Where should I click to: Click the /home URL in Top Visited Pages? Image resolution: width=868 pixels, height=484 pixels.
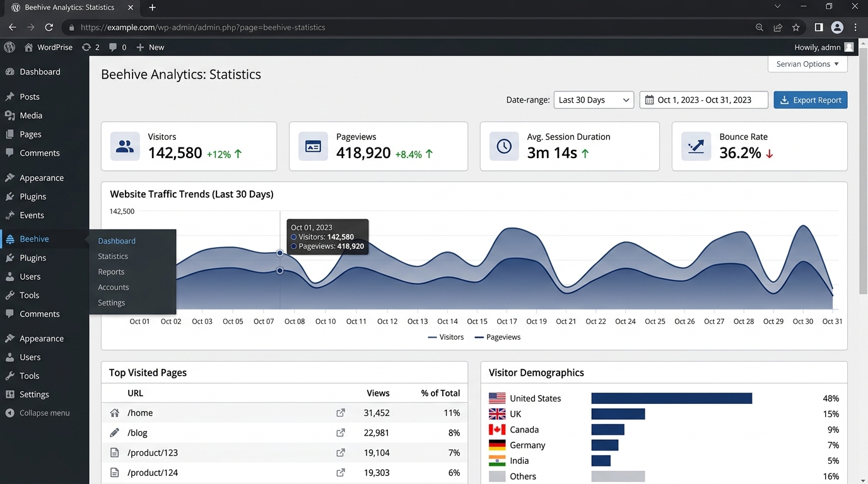tap(140, 413)
